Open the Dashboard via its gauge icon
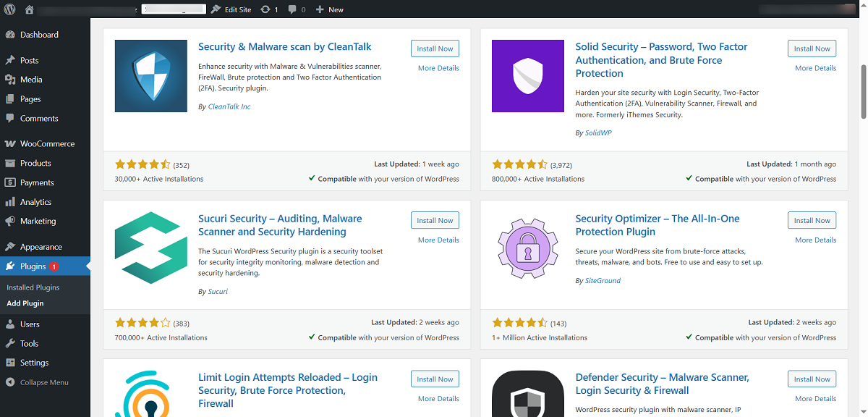Viewport: 868px width, 417px height. 12,34
